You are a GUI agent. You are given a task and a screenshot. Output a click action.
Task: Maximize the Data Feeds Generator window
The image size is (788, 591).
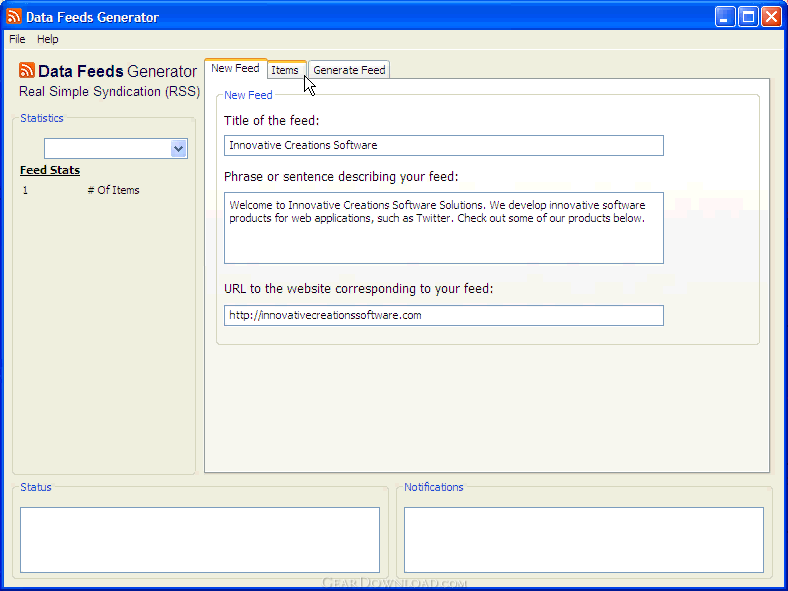(748, 17)
